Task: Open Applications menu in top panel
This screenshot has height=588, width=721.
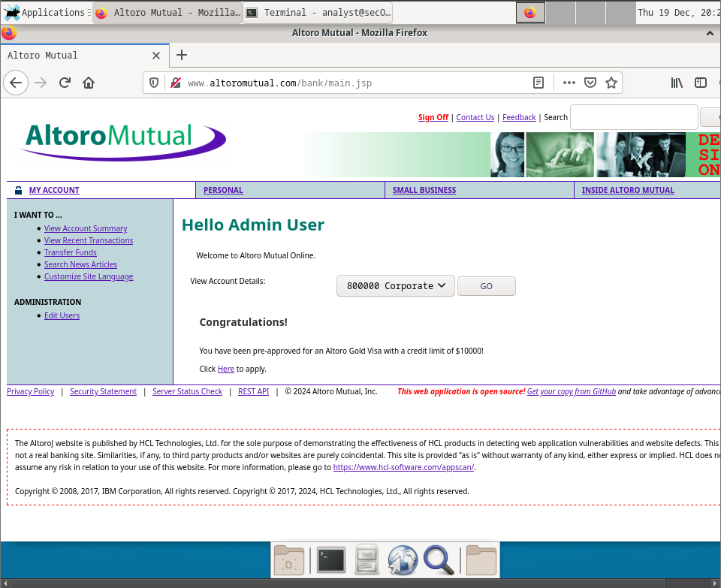Action: (x=46, y=13)
